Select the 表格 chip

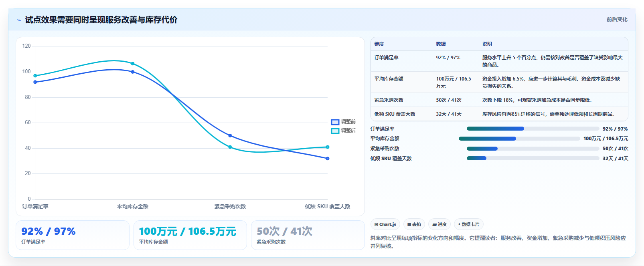(x=414, y=224)
